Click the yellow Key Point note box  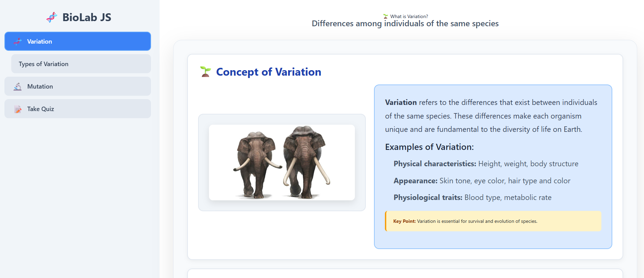point(493,221)
